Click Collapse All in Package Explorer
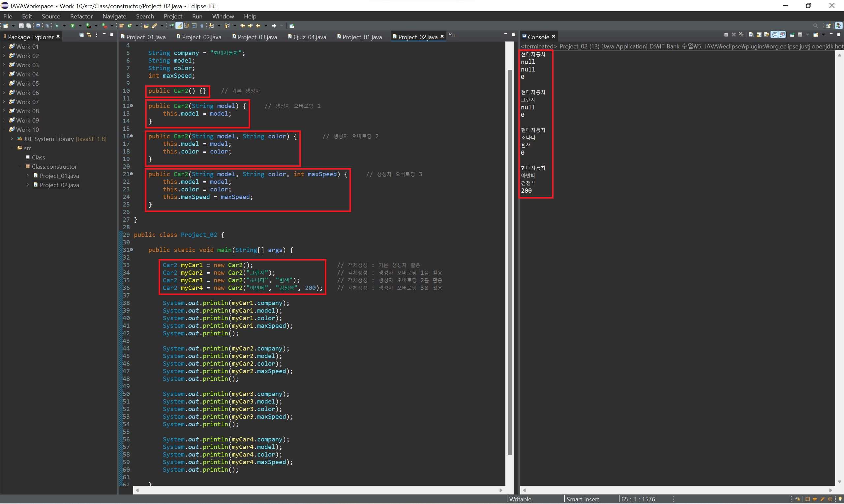Screen dimensions: 844x504 click(x=81, y=35)
